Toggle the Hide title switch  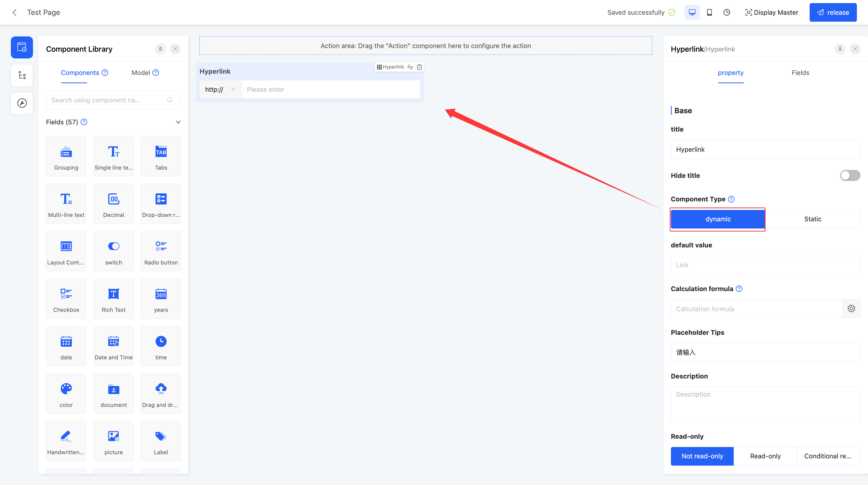849,175
